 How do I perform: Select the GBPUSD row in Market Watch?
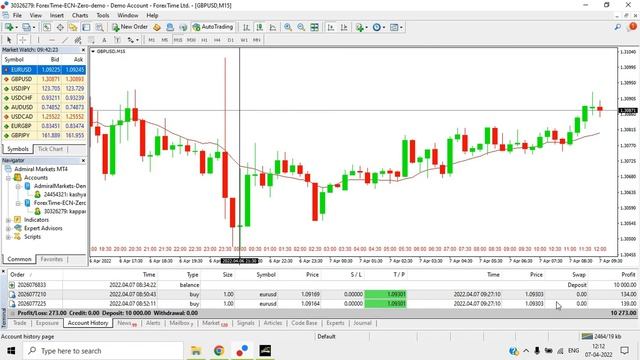click(x=44, y=79)
